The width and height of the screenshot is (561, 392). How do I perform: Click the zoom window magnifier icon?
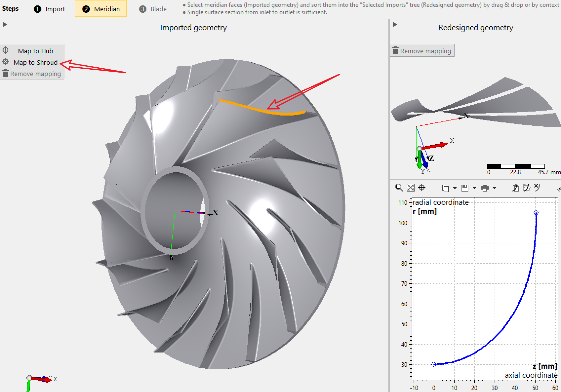(399, 188)
